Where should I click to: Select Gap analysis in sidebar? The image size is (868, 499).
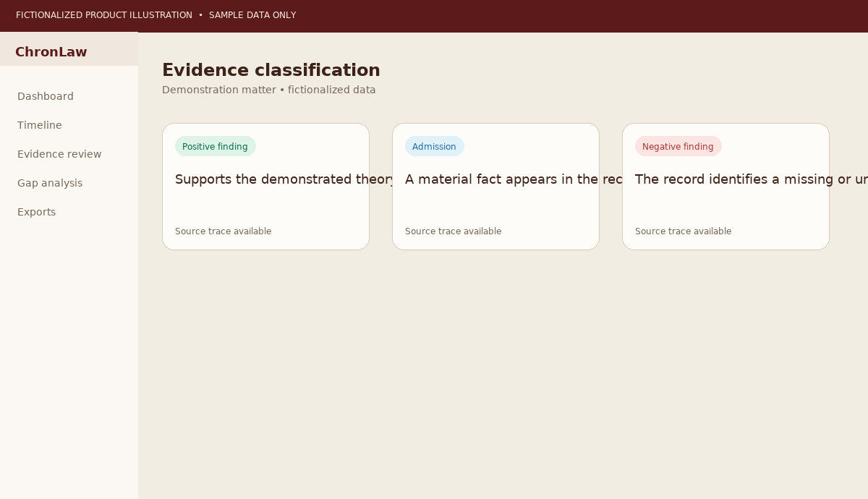(x=50, y=183)
